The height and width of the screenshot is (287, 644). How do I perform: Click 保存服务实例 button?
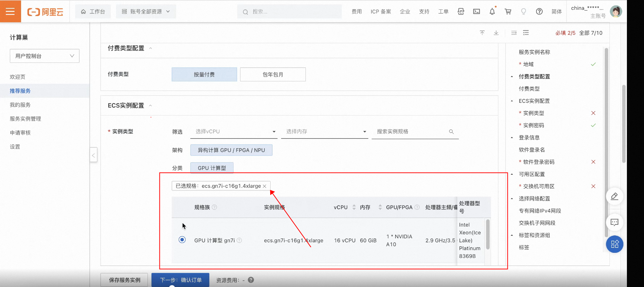tap(124, 280)
